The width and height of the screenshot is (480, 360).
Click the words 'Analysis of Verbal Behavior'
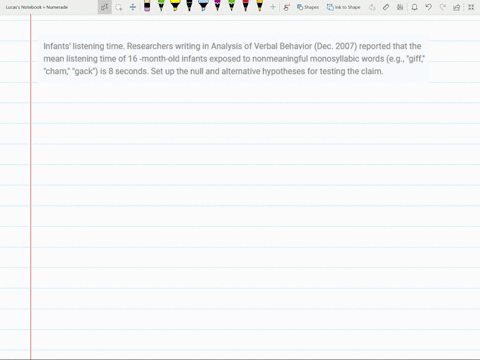(x=261, y=46)
